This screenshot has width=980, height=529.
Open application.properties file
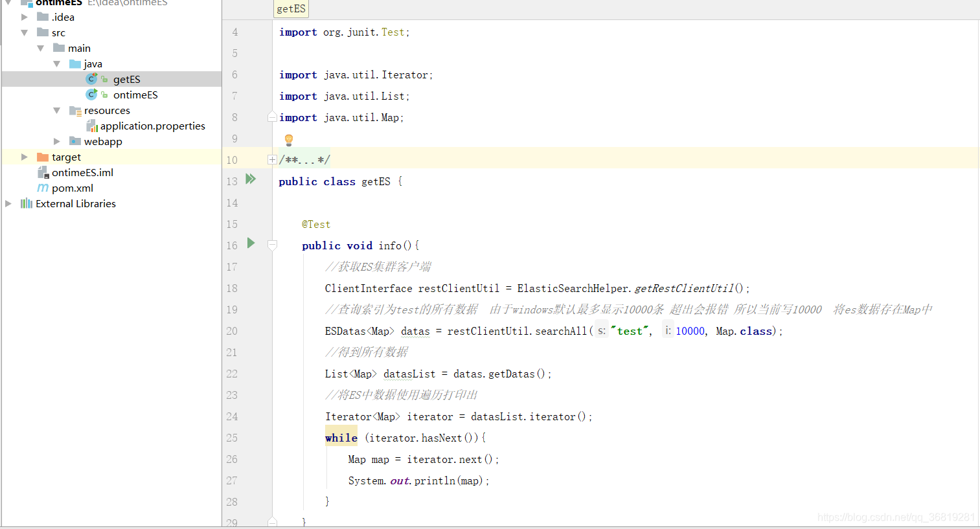(153, 126)
